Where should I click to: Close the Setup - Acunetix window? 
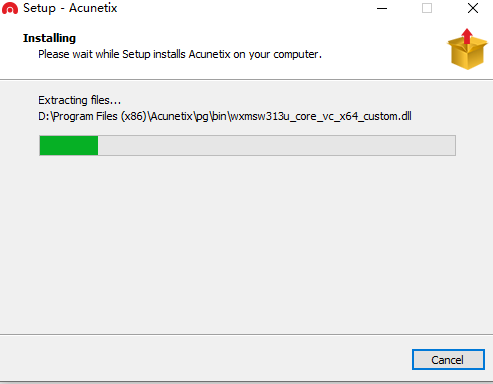[473, 8]
